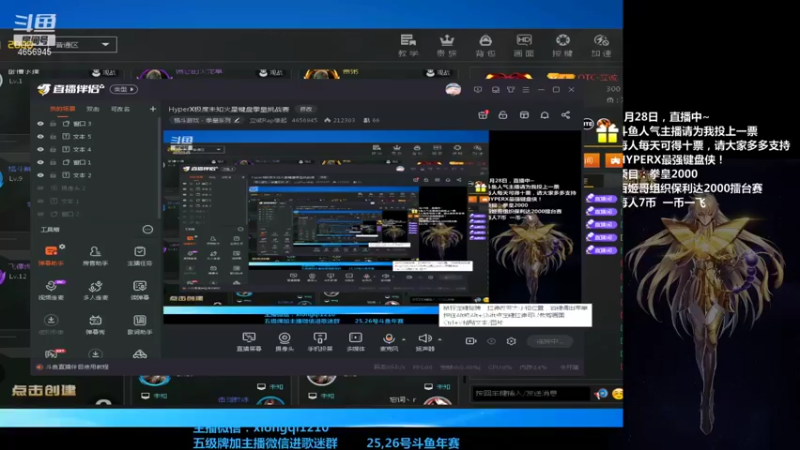The height and width of the screenshot is (450, 800).
Task: Add a 直播屏幕 screen capture source
Action: [248, 341]
